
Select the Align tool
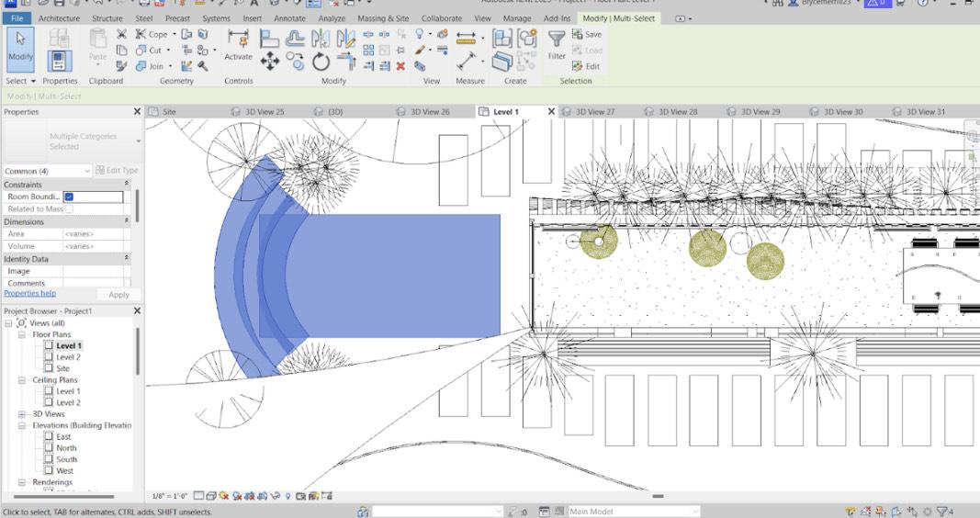pyautogui.click(x=269, y=39)
